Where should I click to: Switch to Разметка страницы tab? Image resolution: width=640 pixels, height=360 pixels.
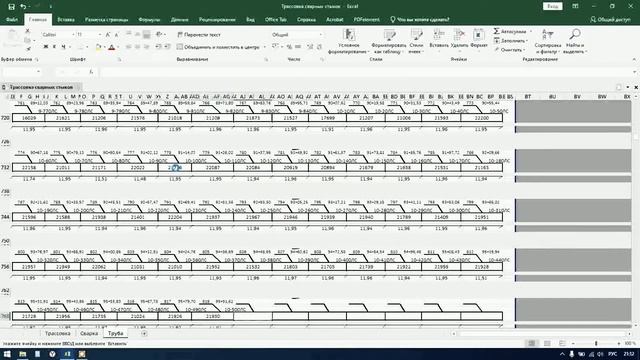point(107,20)
